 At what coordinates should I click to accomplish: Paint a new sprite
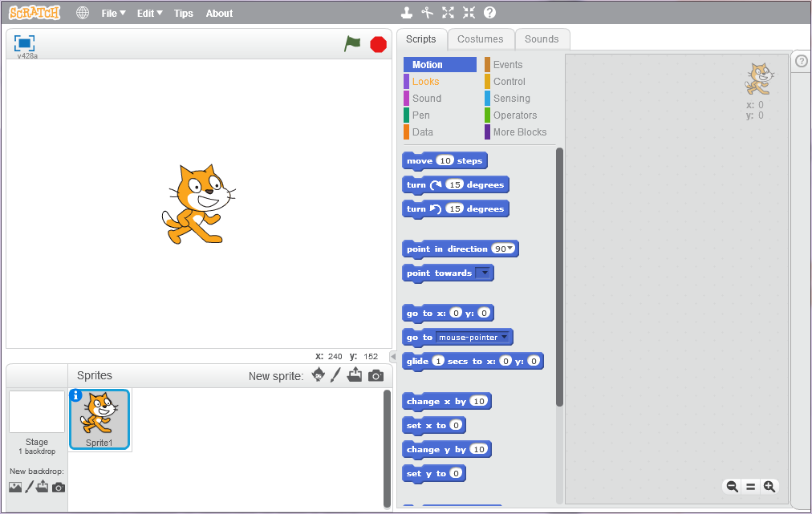335,374
